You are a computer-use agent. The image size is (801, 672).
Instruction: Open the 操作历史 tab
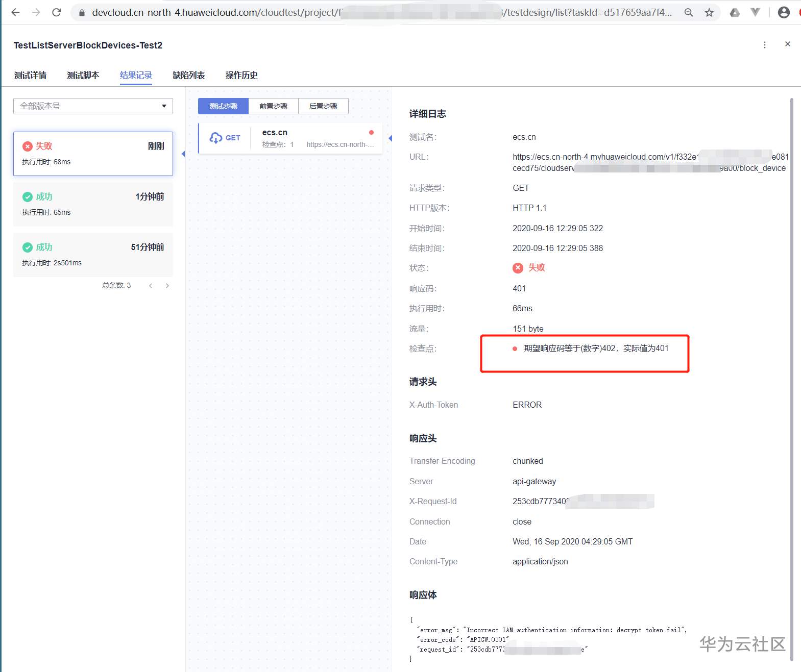(241, 76)
